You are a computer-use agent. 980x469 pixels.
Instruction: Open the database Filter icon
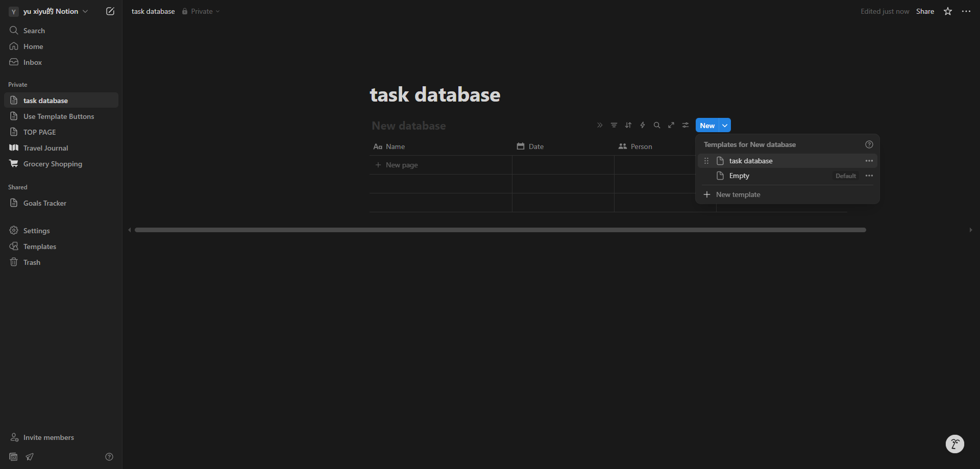tap(614, 125)
